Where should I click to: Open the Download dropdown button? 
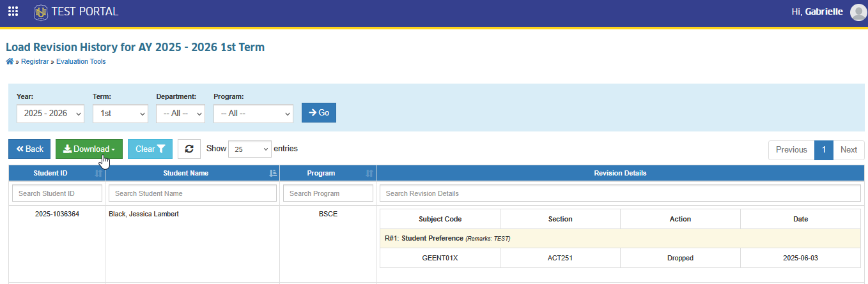click(x=89, y=149)
